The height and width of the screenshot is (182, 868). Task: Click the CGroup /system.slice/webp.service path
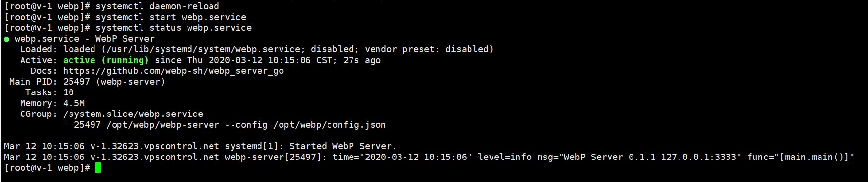pos(133,114)
